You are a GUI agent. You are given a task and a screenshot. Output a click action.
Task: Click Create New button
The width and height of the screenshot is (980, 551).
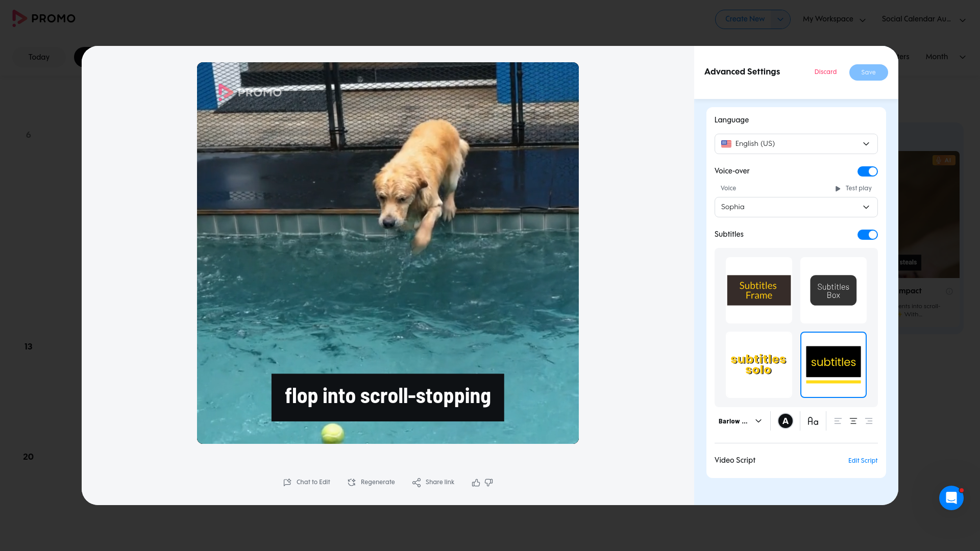pos(745,19)
